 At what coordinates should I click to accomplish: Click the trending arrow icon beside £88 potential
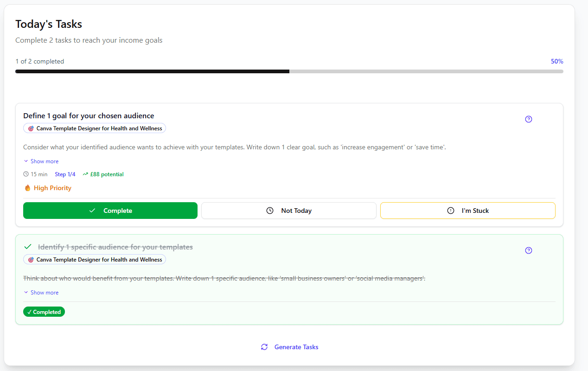[x=85, y=174]
